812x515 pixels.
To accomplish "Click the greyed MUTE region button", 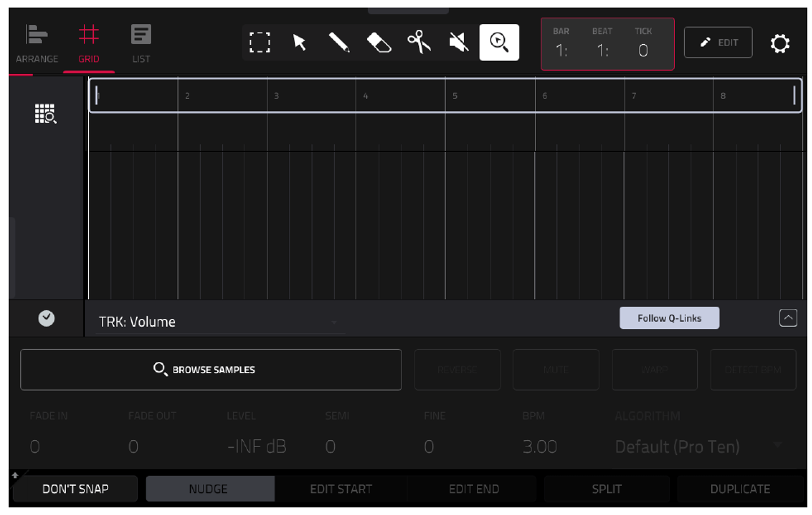I will [x=556, y=370].
